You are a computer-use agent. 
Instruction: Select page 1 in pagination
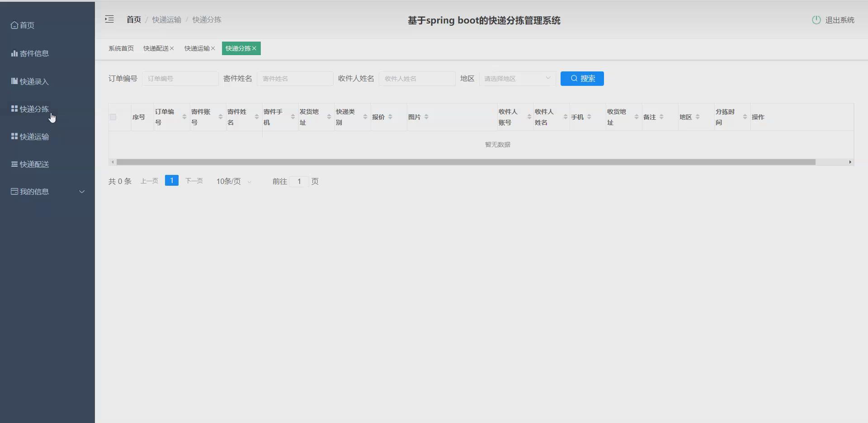pos(172,180)
